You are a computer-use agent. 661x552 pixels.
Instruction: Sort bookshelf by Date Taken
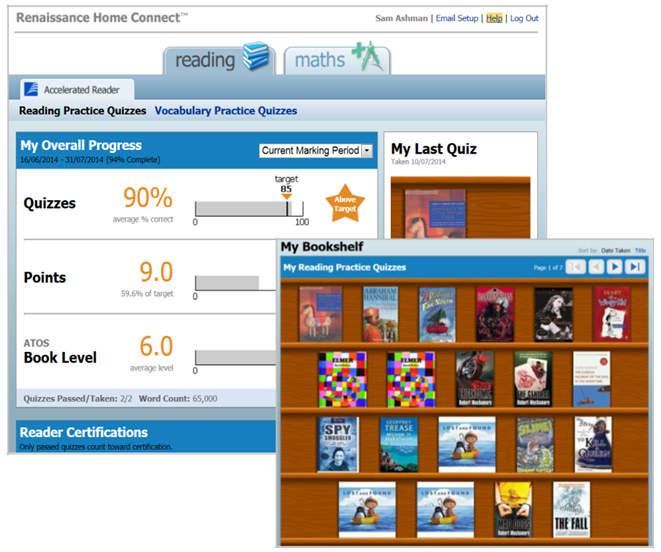tap(615, 250)
